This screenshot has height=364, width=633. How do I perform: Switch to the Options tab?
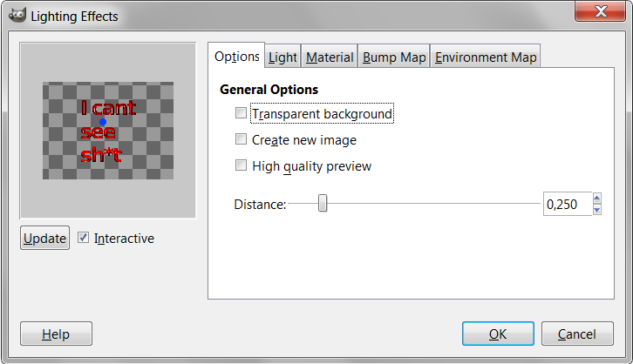pyautogui.click(x=236, y=56)
